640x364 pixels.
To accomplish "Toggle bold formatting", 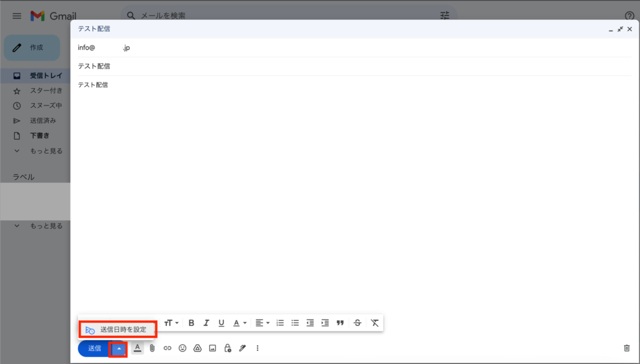I will [x=191, y=323].
